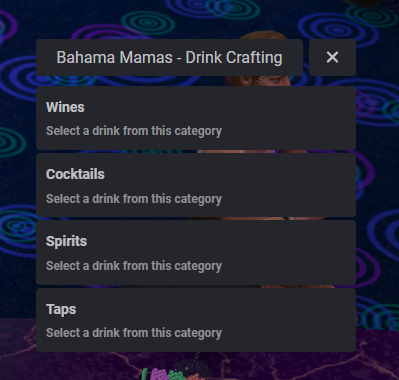The image size is (399, 380).
Task: Click the description text under Spirits
Action: (x=134, y=266)
